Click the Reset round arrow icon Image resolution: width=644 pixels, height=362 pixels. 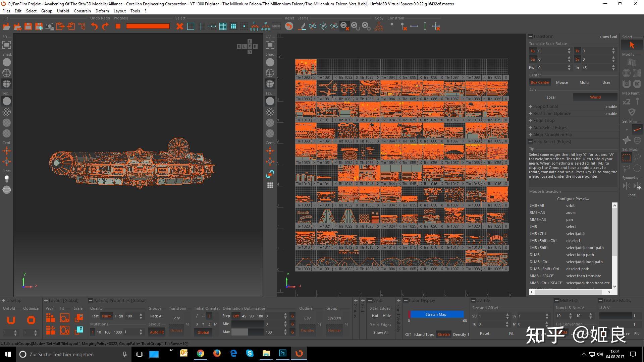289,26
